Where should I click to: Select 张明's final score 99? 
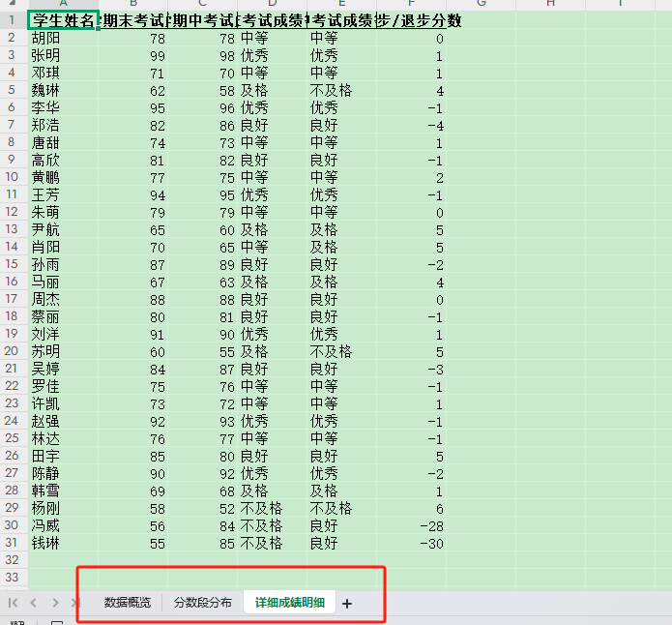pyautogui.click(x=132, y=55)
